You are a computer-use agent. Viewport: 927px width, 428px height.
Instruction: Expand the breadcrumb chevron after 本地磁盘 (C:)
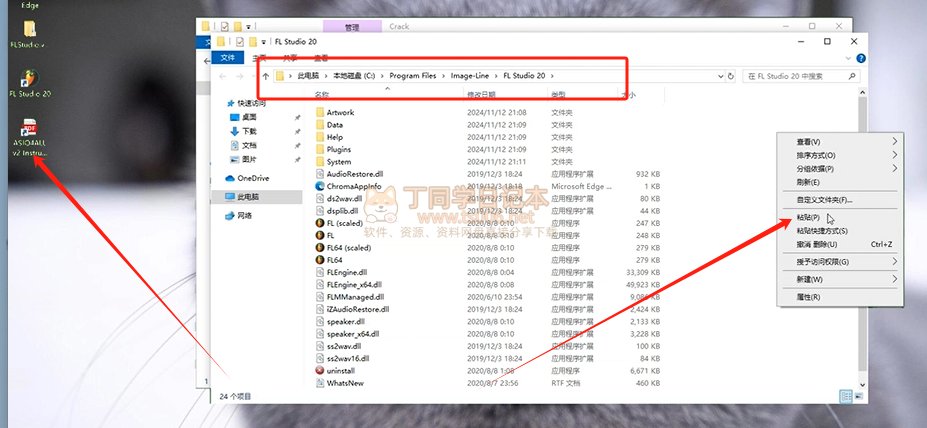(382, 76)
